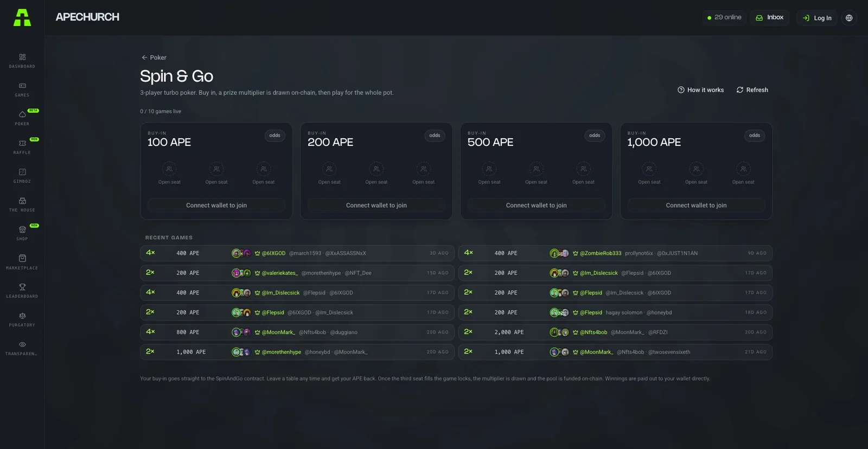Image resolution: width=868 pixels, height=449 pixels.
Task: Click the 21D AGO timestamp
Action: [x=756, y=352]
